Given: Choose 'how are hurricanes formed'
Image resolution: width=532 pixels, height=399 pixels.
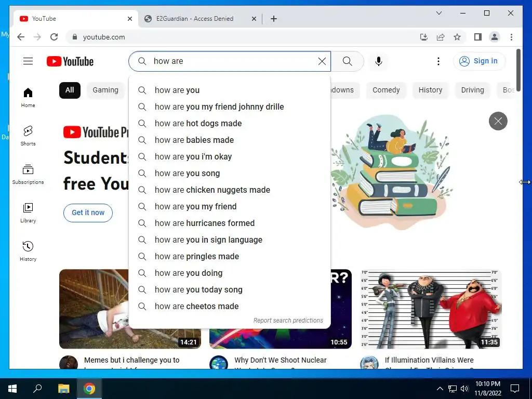Looking at the screenshot, I should tap(230, 223).
